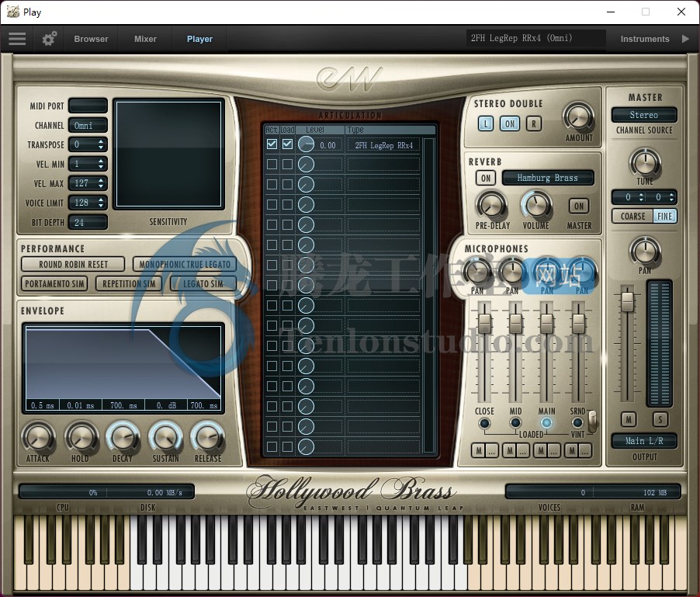The width and height of the screenshot is (700, 597).
Task: Enable Repetition Sim
Action: click(x=129, y=284)
